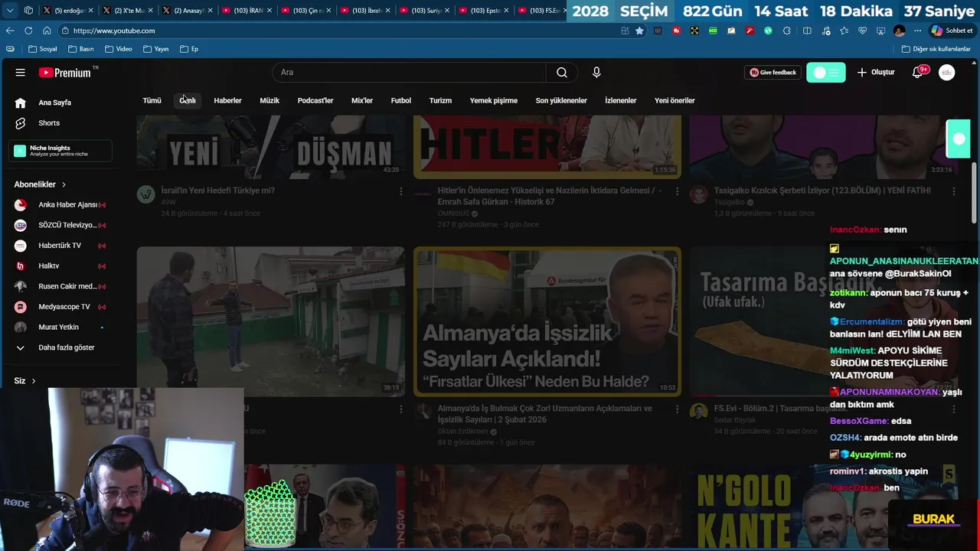Select the Son yüklenenler chip
The height and width of the screenshot is (551, 980).
(x=561, y=101)
